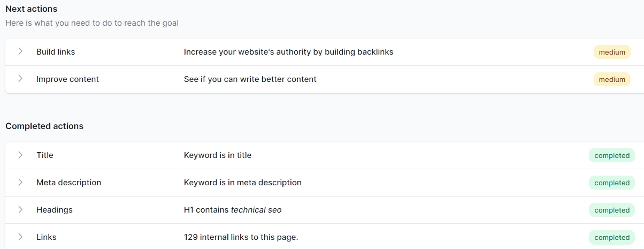This screenshot has width=644, height=249.
Task: Click the completed badge for Links
Action: 612,238
